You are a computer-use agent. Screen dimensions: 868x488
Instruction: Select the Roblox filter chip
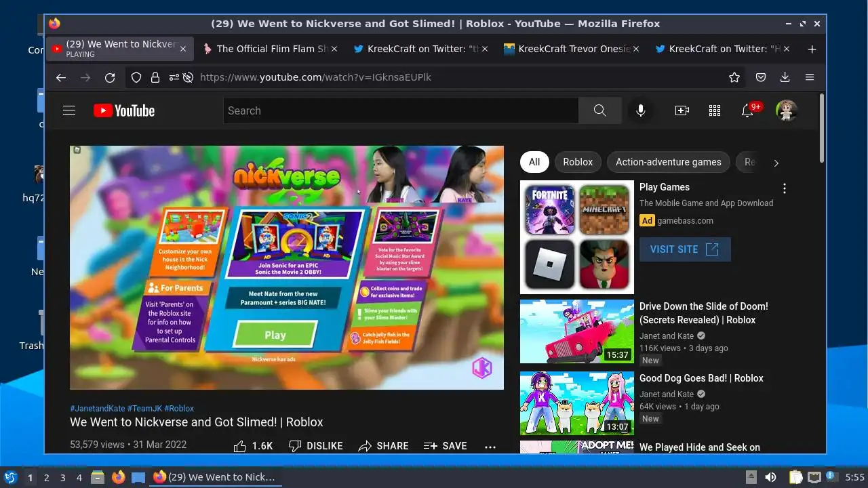click(x=578, y=162)
